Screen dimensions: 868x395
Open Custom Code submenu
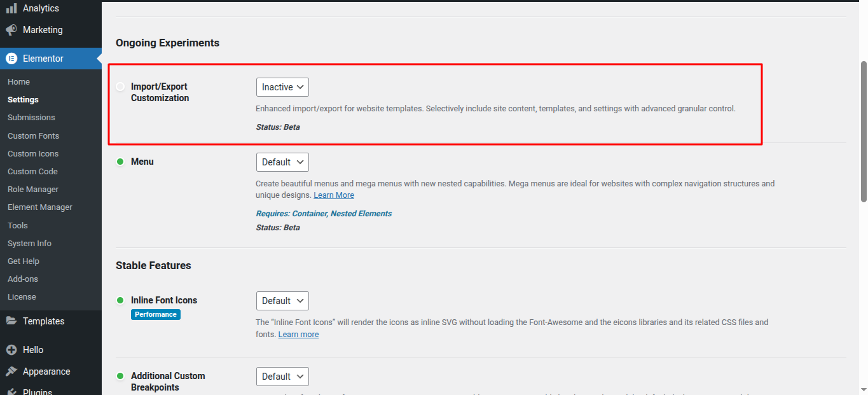click(x=32, y=172)
